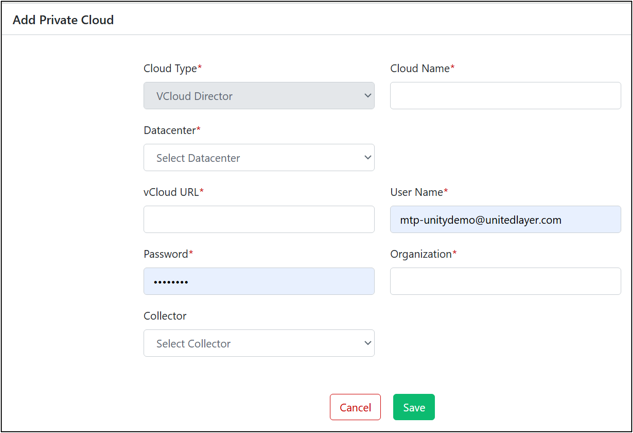Screen dimensions: 633x433
Task: Click the Collector label
Action: pos(165,316)
